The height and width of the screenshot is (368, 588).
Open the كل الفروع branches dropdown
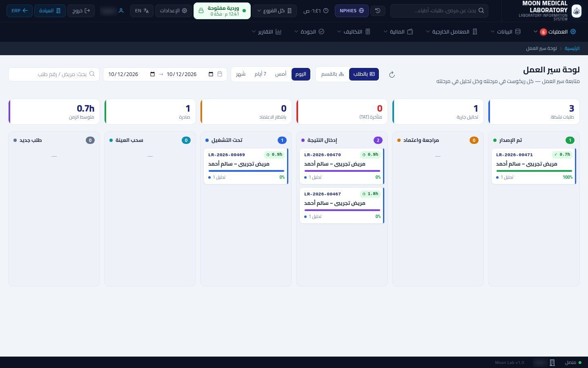(274, 11)
